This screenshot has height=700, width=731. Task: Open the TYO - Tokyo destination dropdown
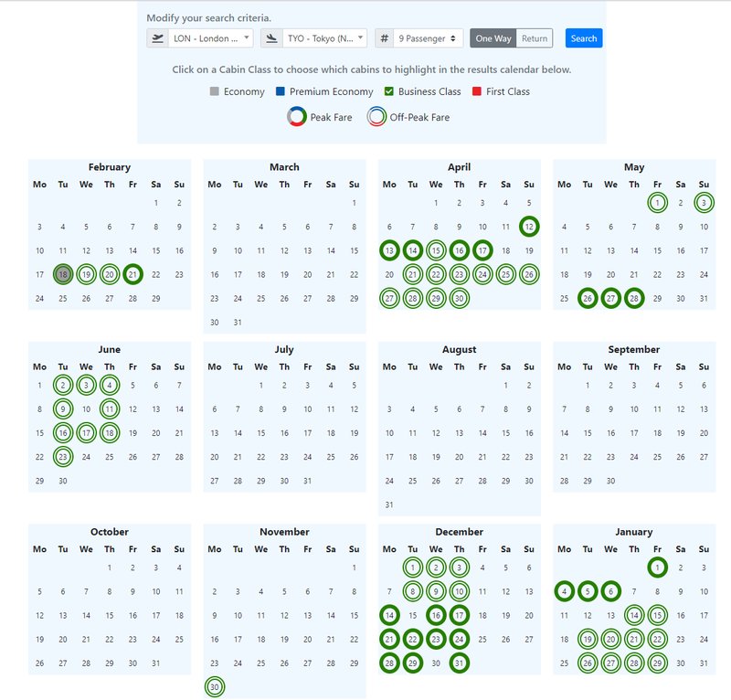click(325, 38)
